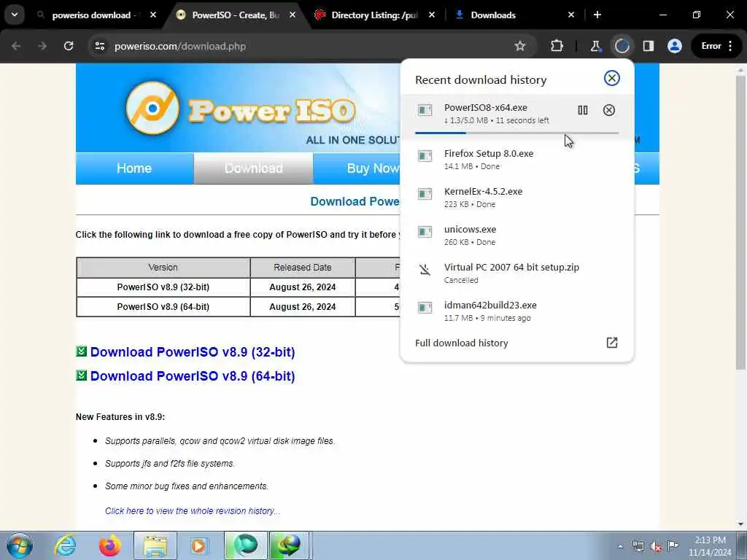This screenshot has width=747, height=560.
Task: Pause the PowerISO8-x64.exe download
Action: point(583,110)
